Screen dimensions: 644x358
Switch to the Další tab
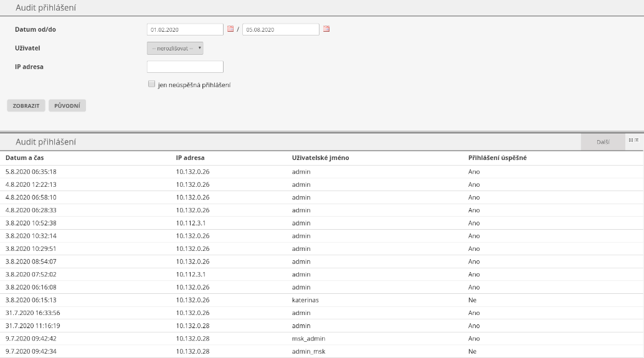[x=602, y=142]
